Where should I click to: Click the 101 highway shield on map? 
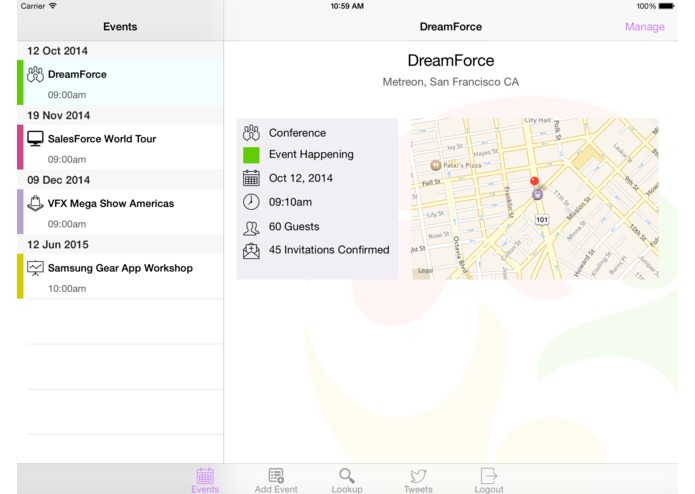tap(542, 219)
